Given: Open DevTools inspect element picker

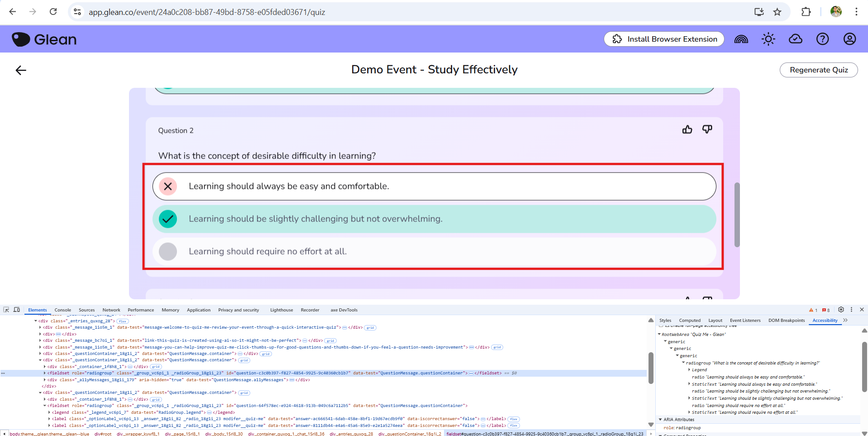Looking at the screenshot, I should 6,310.
